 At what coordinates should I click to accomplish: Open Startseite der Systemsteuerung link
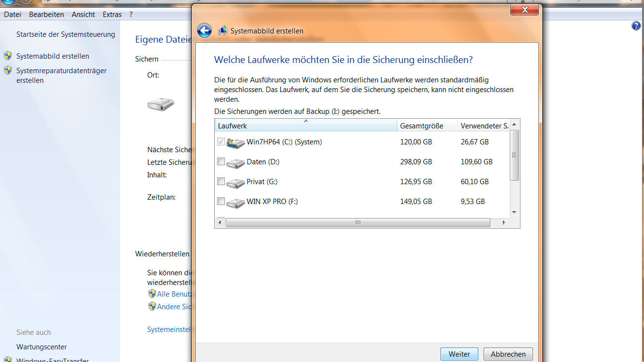[66, 34]
